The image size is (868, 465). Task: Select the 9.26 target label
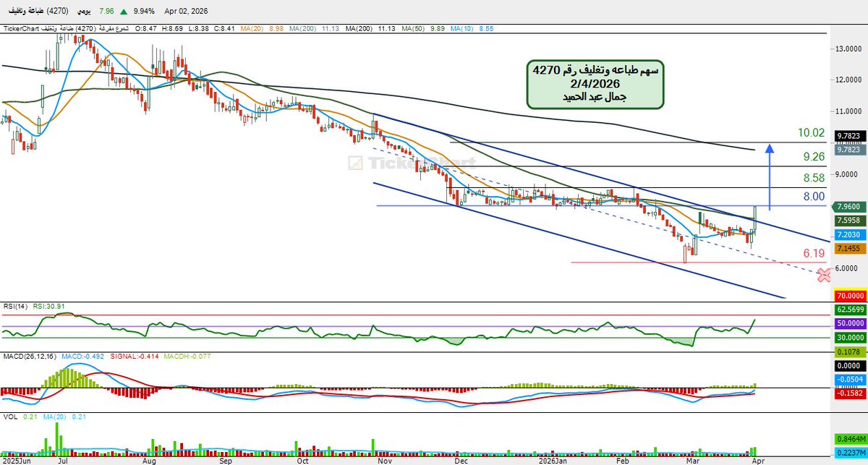[x=814, y=156]
